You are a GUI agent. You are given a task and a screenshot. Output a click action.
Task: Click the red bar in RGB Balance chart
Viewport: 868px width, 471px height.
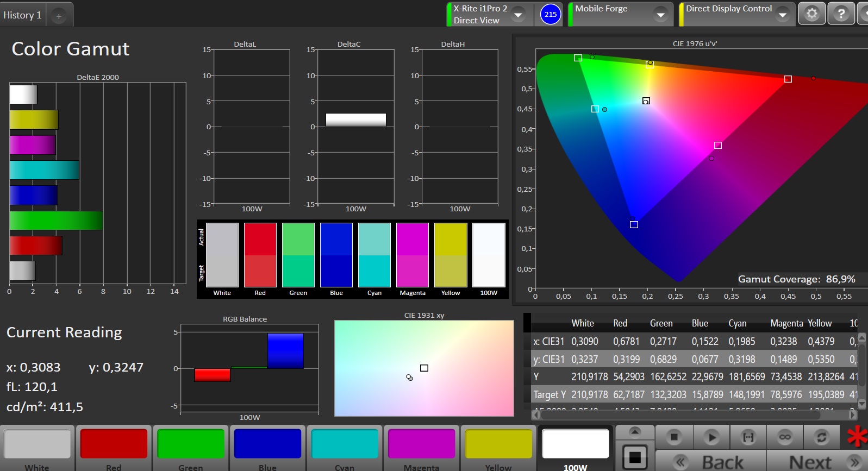point(213,375)
